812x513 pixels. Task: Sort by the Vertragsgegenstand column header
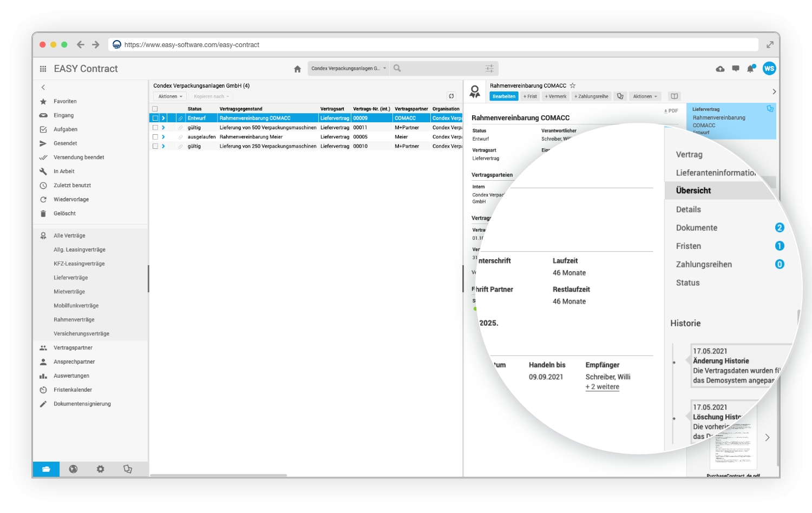[241, 109]
